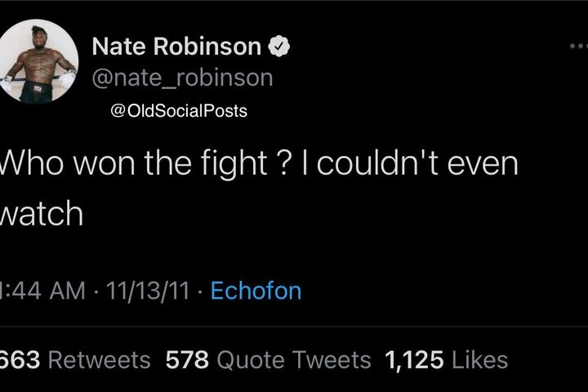Viewport: 588px width, 392px height.
Task: Open the three-dot more options menu
Action: (x=573, y=47)
